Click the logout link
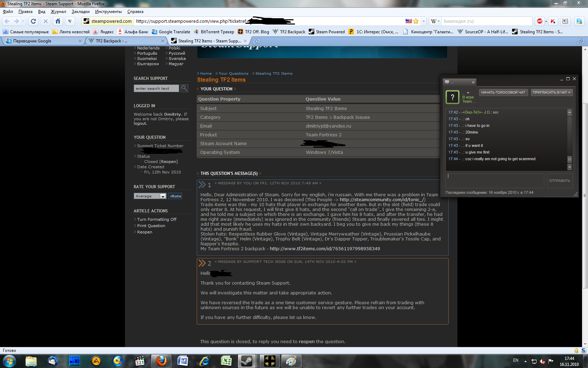 pos(140,123)
